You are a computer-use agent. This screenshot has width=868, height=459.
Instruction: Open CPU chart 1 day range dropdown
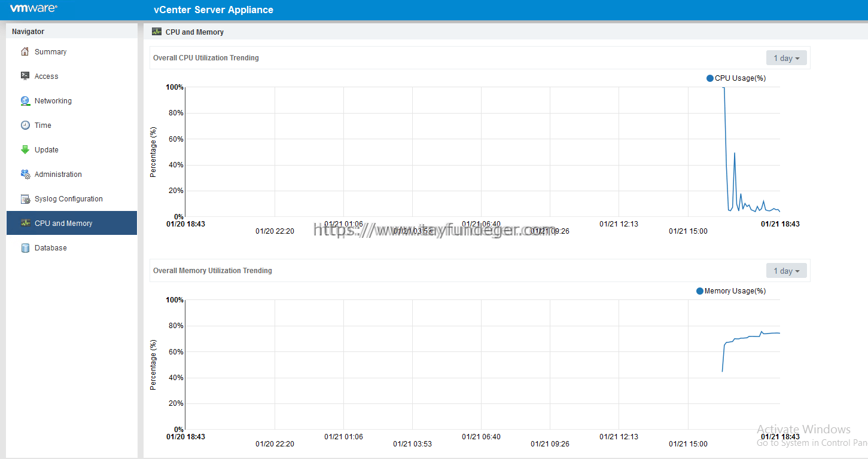tap(786, 58)
